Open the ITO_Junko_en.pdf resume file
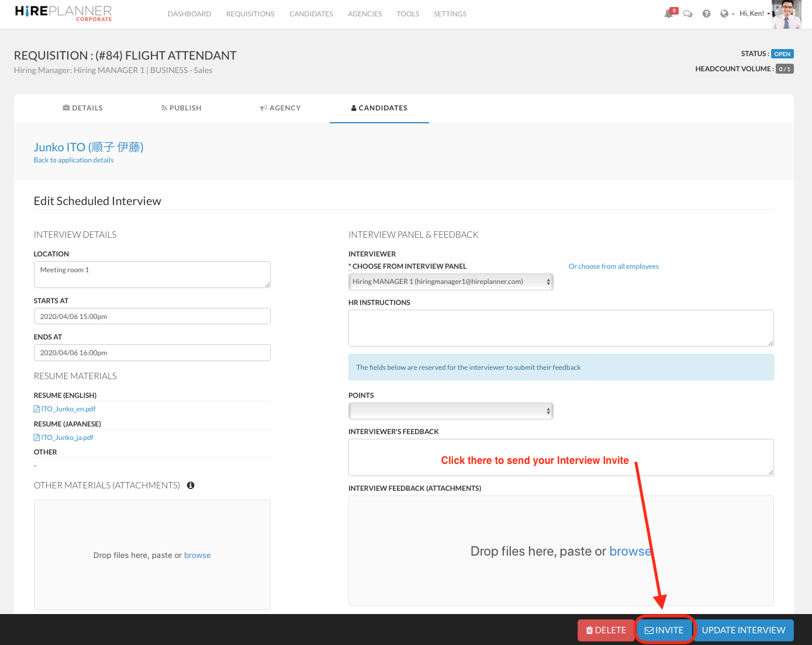 pyautogui.click(x=68, y=409)
